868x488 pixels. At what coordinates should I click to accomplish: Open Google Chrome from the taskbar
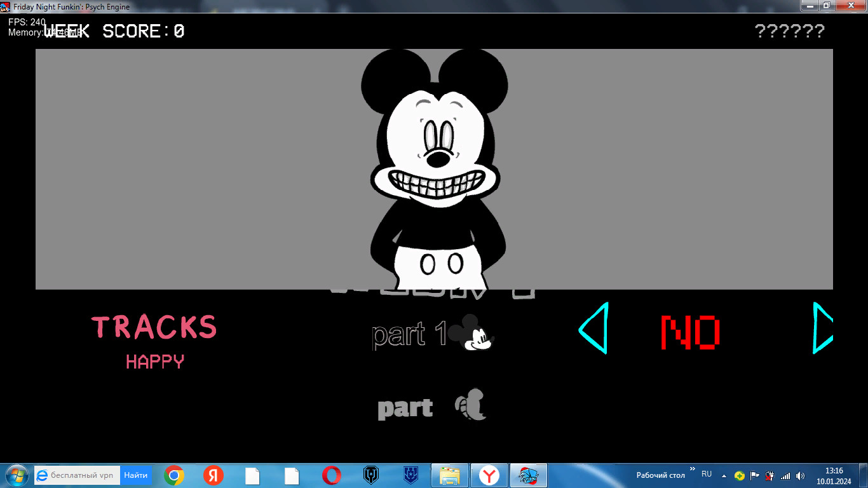[x=173, y=475]
